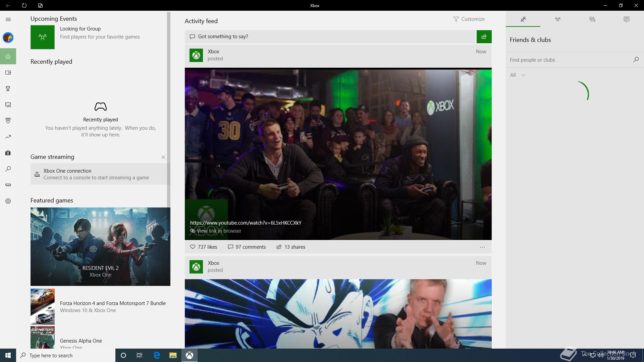Viewport: 644px width, 362px height.
Task: Open the profile avatar
Action: [8, 38]
